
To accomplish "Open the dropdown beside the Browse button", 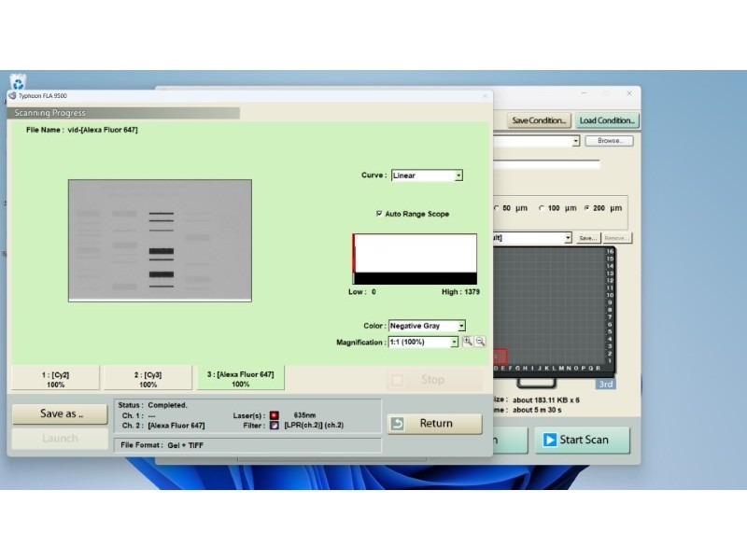I will point(575,141).
